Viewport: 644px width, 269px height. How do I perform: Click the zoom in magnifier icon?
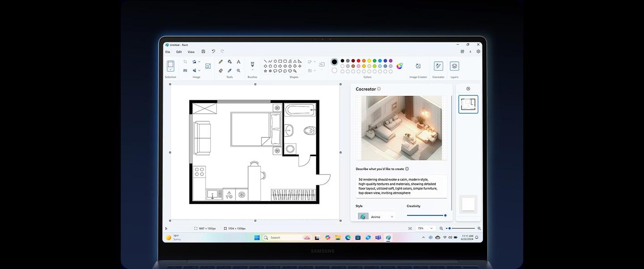479,228
